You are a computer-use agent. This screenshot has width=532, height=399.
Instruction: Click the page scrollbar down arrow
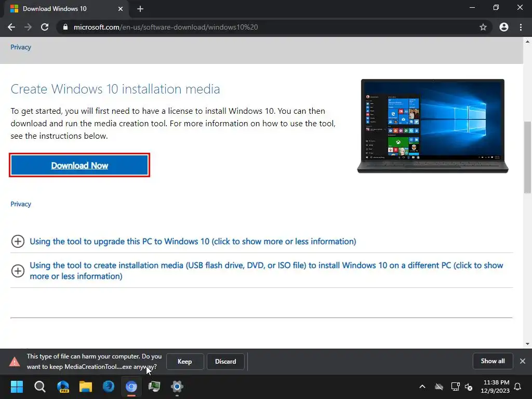click(x=527, y=344)
